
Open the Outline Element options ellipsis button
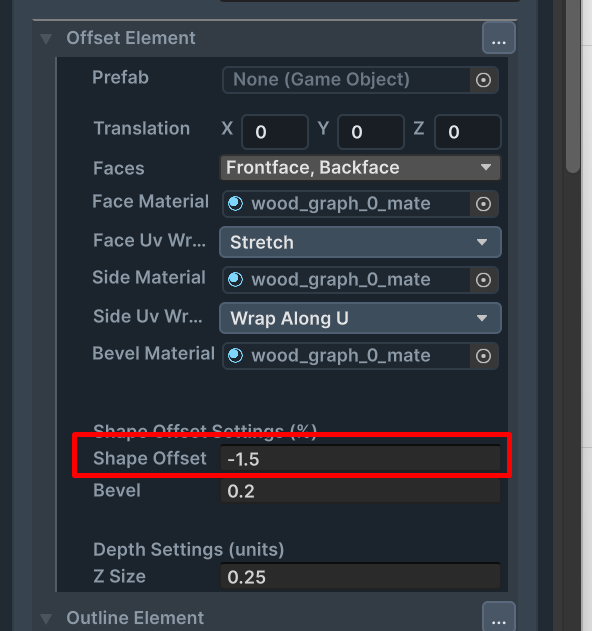(x=499, y=617)
